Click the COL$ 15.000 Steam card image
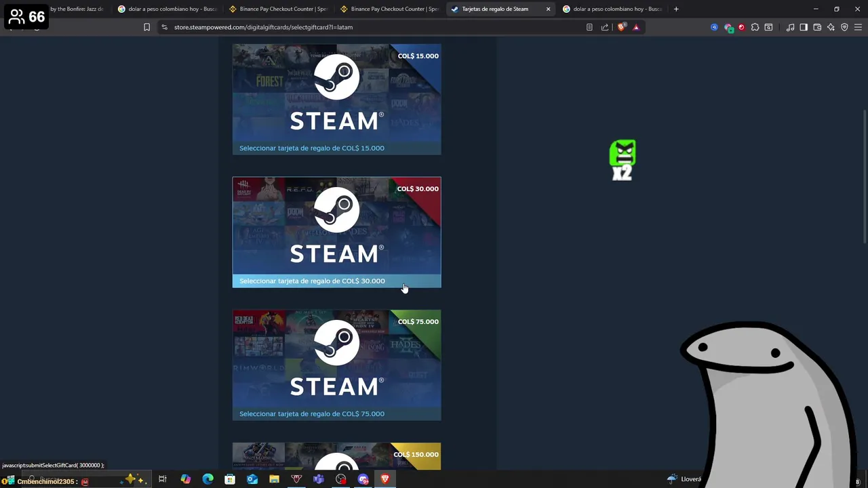This screenshot has height=488, width=868. 336,93
